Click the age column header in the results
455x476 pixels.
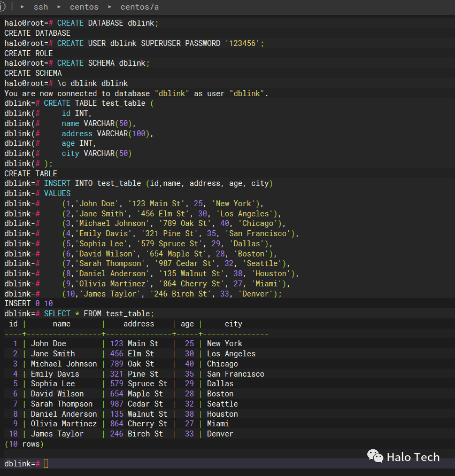(187, 324)
